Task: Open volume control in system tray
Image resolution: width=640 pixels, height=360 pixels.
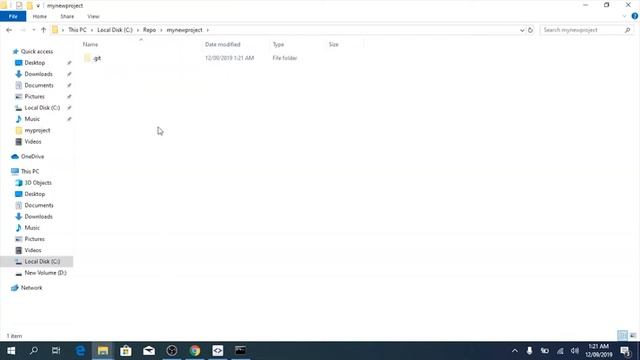Action: (x=575, y=351)
